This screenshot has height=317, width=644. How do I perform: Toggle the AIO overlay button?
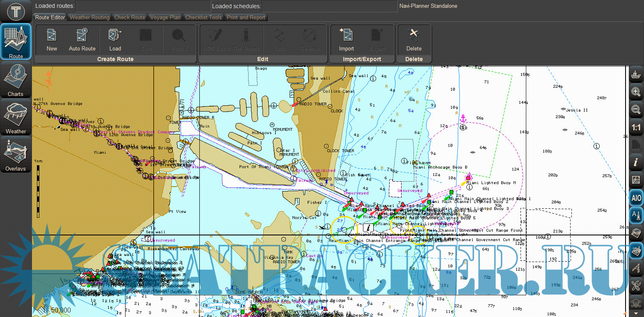click(636, 198)
